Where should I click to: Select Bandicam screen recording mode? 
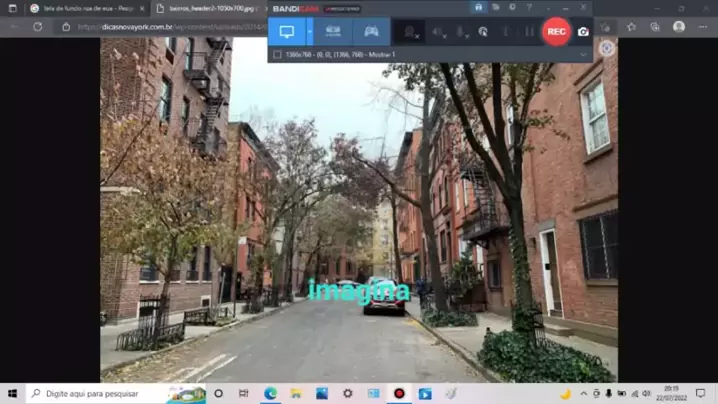286,31
